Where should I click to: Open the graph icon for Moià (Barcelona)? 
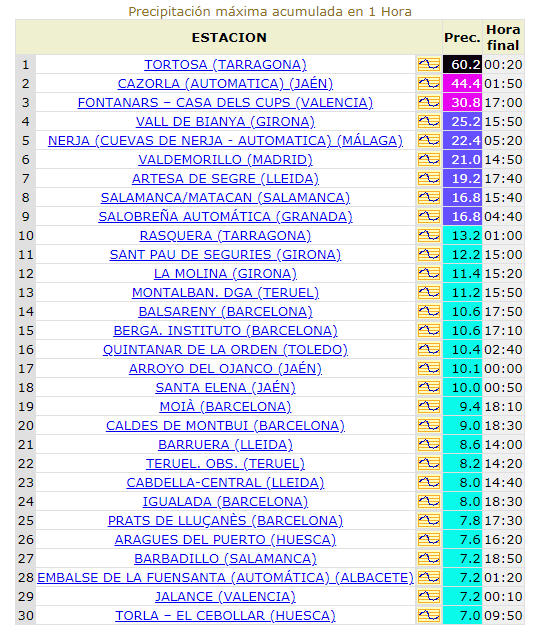pyautogui.click(x=428, y=407)
